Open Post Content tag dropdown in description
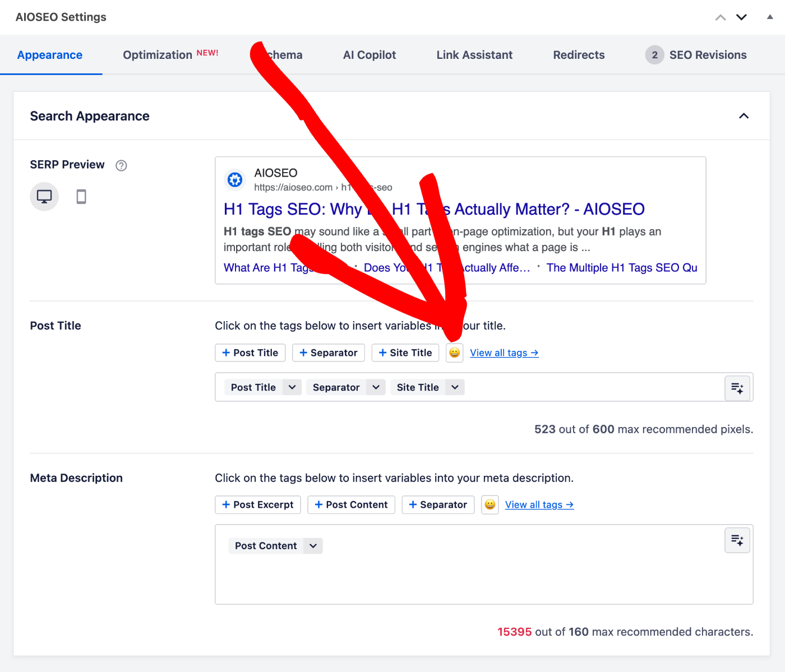This screenshot has width=785, height=672. point(313,546)
